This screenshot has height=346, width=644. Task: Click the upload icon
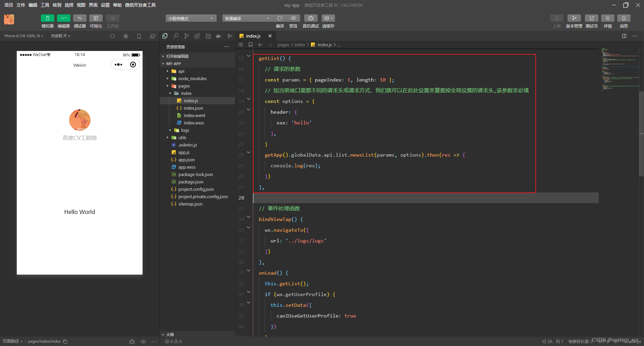tap(557, 18)
